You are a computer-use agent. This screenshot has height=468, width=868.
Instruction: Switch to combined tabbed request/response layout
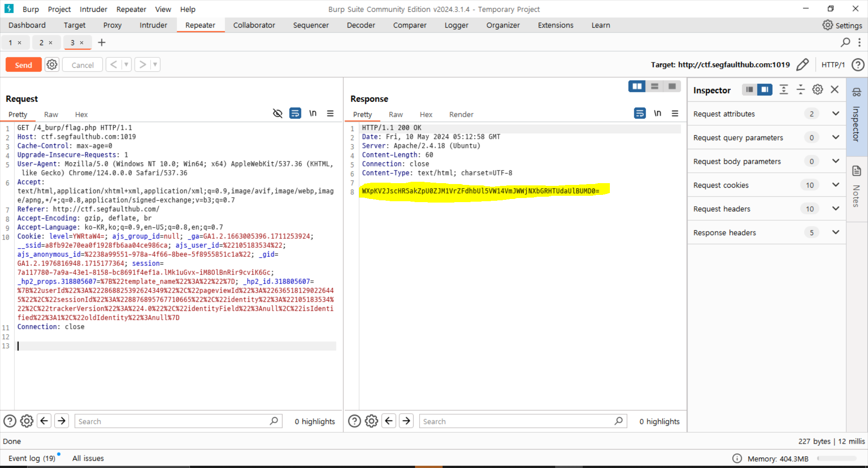click(x=672, y=86)
